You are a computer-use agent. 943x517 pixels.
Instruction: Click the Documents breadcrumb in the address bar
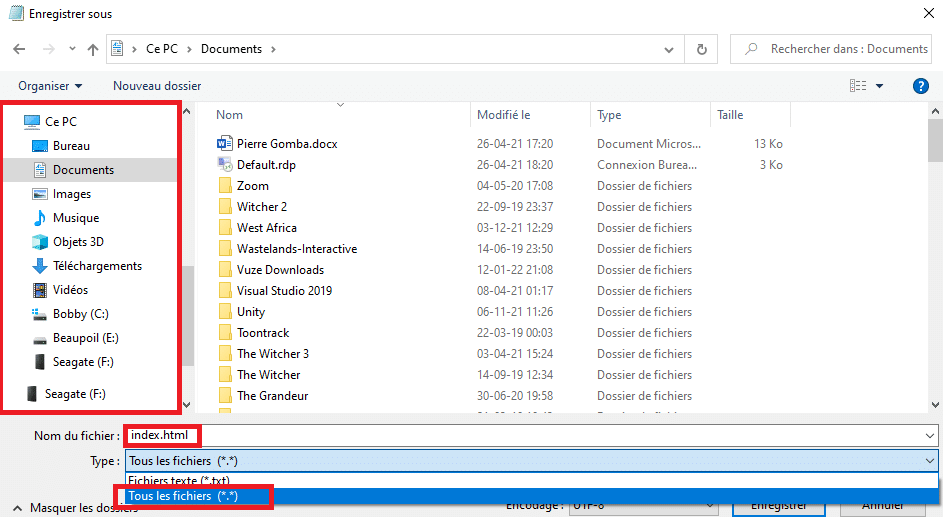tap(231, 49)
